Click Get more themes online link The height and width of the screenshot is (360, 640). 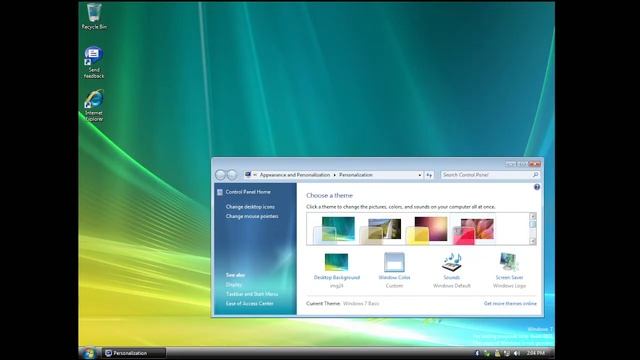[x=510, y=303]
